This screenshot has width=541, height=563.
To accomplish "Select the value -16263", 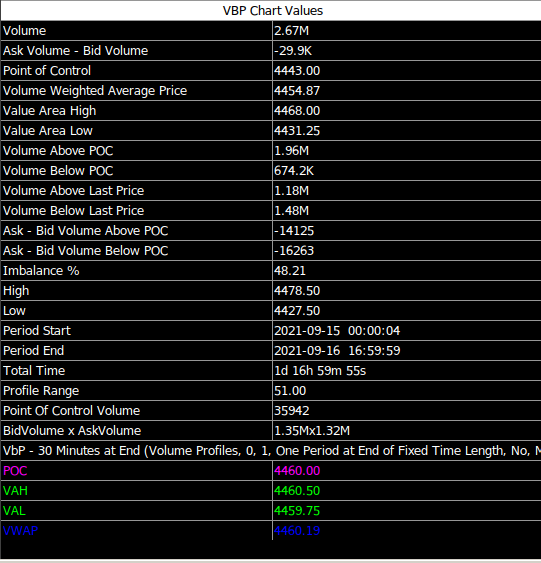I will pos(294,251).
